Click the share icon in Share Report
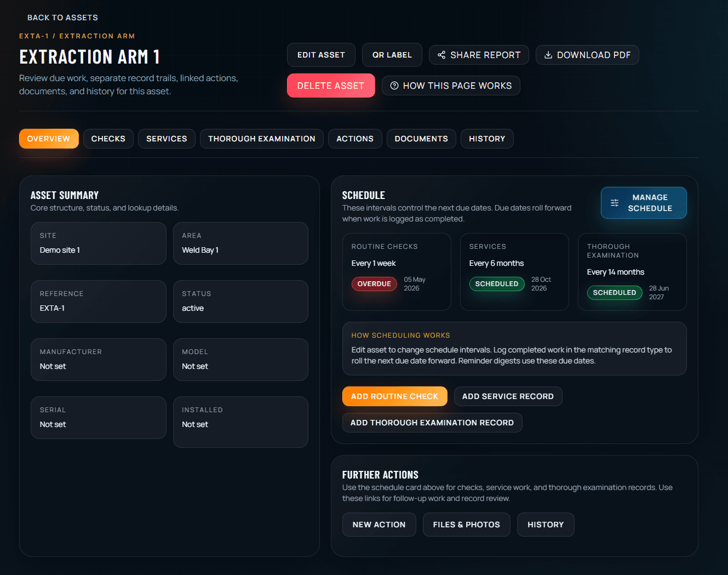Viewport: 728px width, 575px height. pos(442,55)
